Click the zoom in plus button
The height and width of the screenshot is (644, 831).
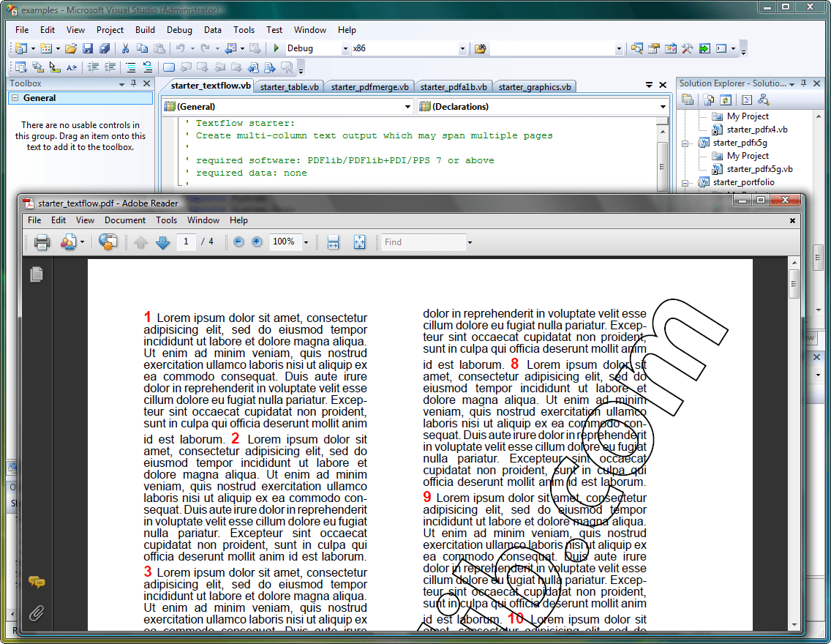click(257, 242)
